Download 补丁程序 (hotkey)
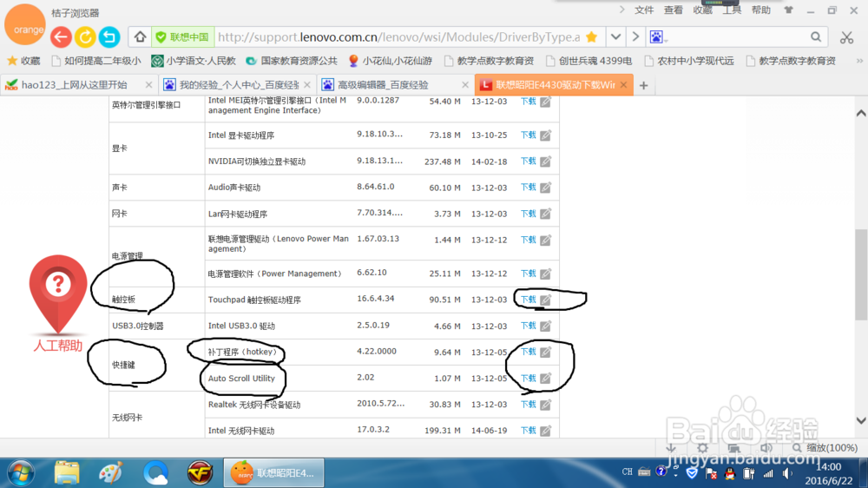 coord(528,352)
